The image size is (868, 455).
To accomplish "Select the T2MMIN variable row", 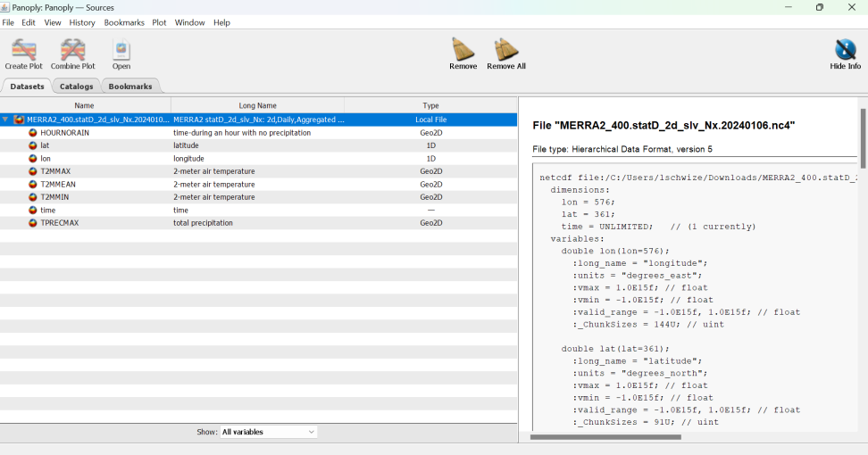I will click(x=258, y=197).
